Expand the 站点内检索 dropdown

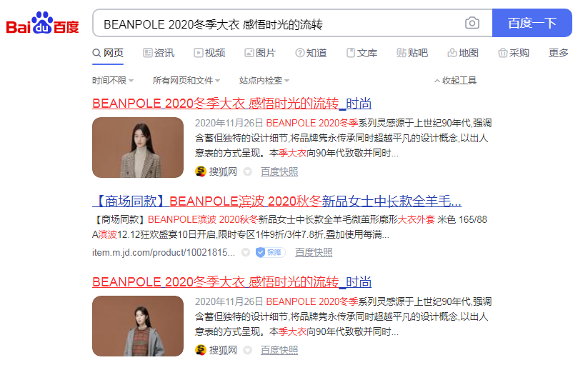[x=264, y=80]
